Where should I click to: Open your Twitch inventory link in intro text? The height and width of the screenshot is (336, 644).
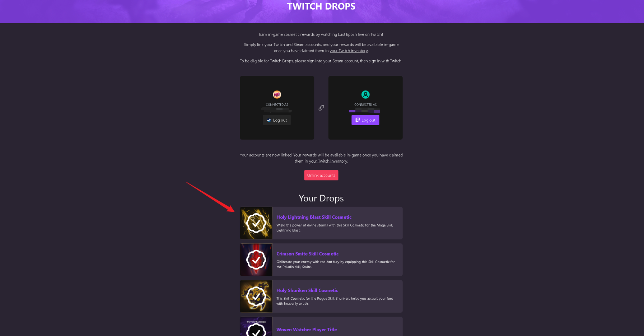[x=349, y=51]
